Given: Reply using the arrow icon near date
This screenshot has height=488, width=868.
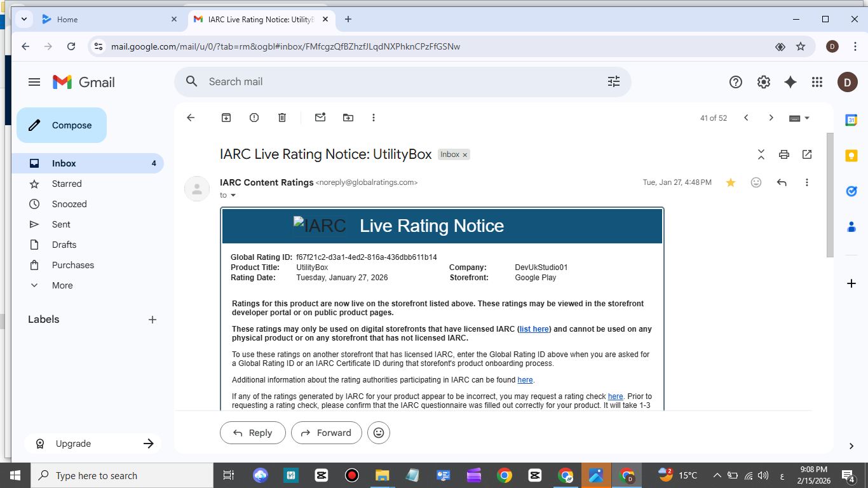Looking at the screenshot, I should [x=782, y=182].
